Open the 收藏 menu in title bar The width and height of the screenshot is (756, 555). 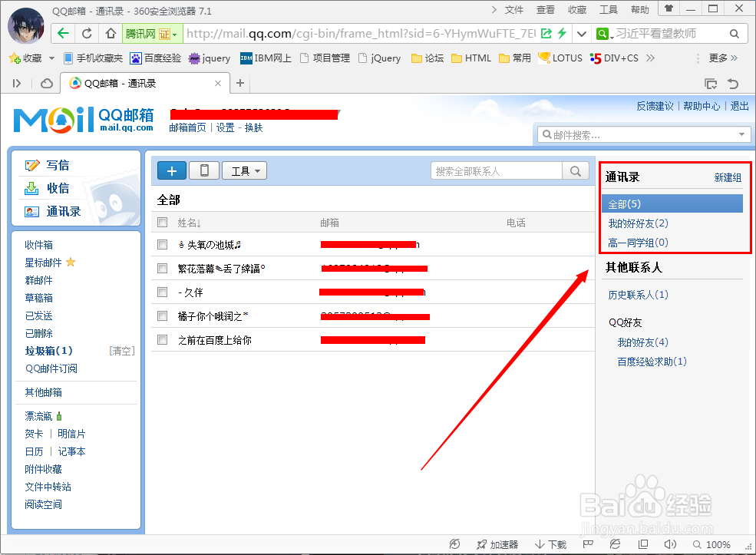point(577,10)
